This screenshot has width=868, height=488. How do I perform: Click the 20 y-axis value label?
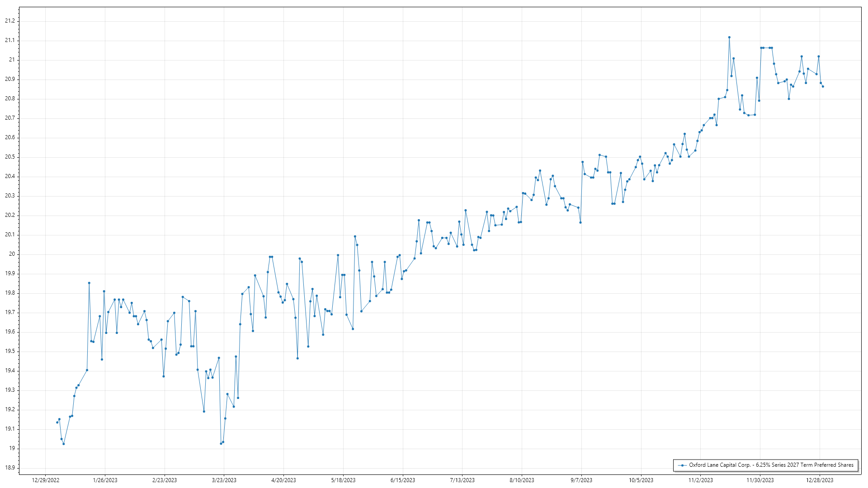point(12,254)
